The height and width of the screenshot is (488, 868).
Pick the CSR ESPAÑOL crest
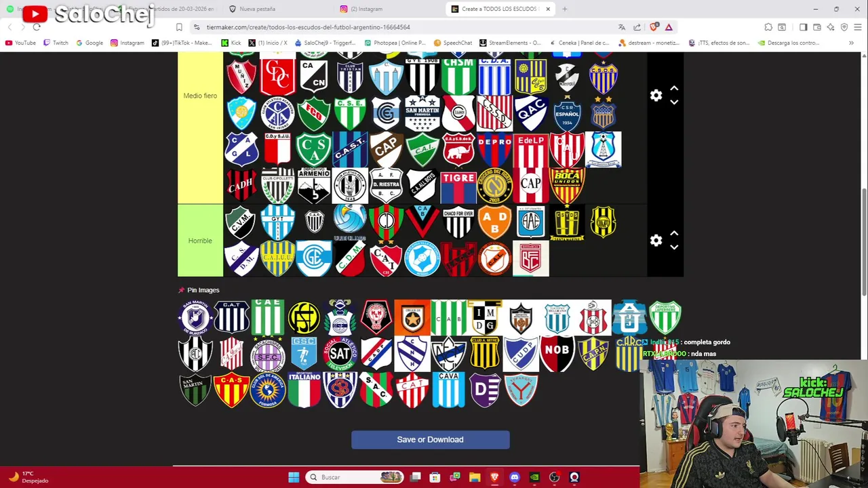click(567, 113)
